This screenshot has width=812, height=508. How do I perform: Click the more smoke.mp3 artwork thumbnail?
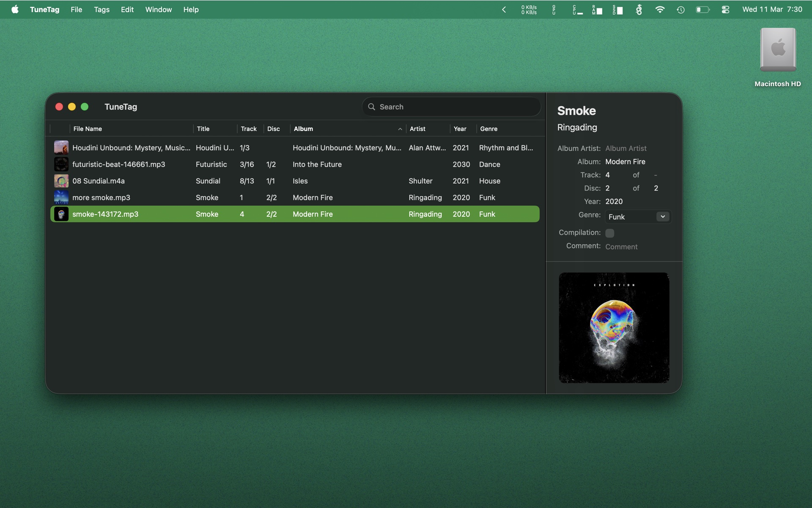[61, 197]
